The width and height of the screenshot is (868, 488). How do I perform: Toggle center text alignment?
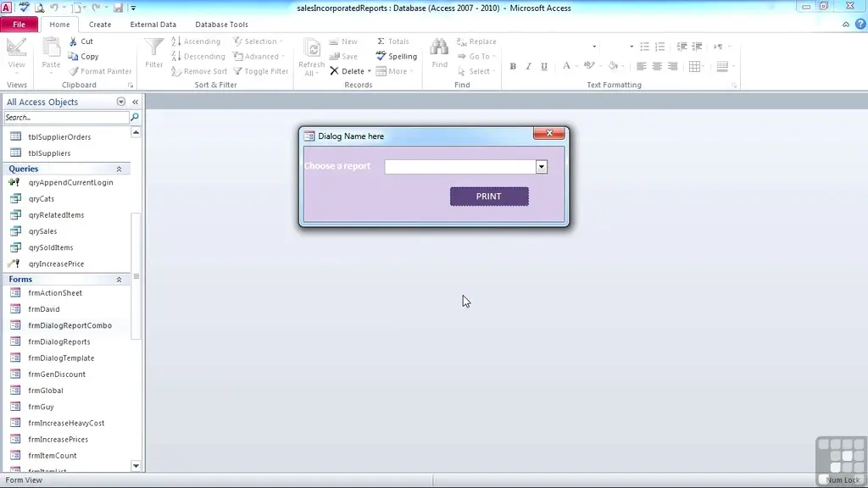657,66
